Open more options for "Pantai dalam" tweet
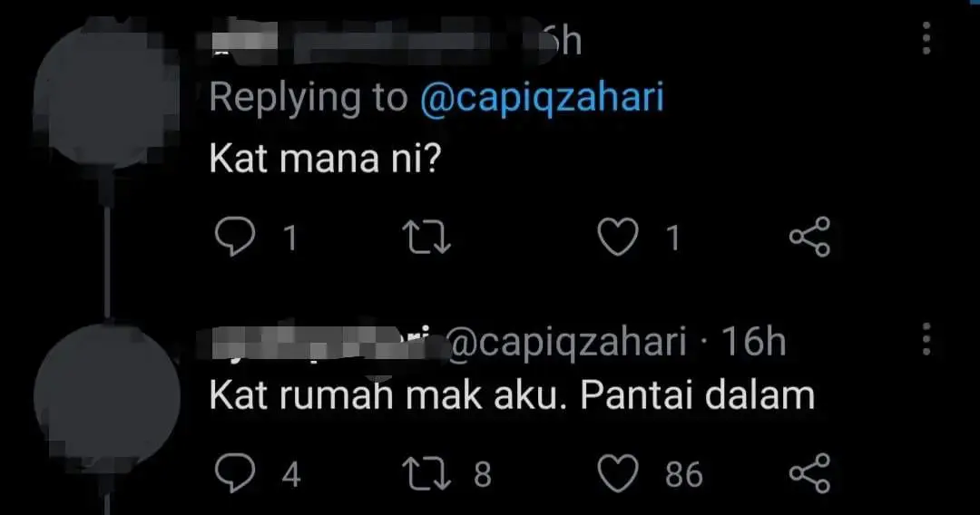The width and height of the screenshot is (980, 515). click(926, 339)
